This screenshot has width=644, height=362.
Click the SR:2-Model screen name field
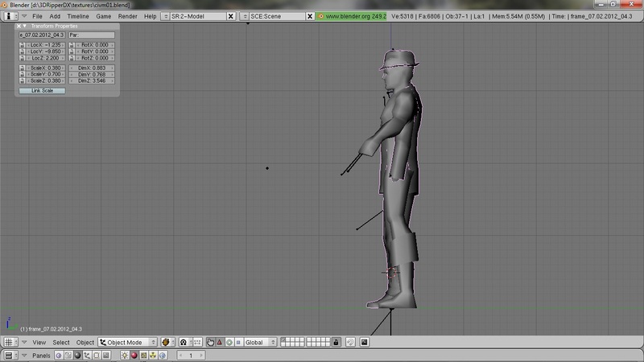click(197, 16)
